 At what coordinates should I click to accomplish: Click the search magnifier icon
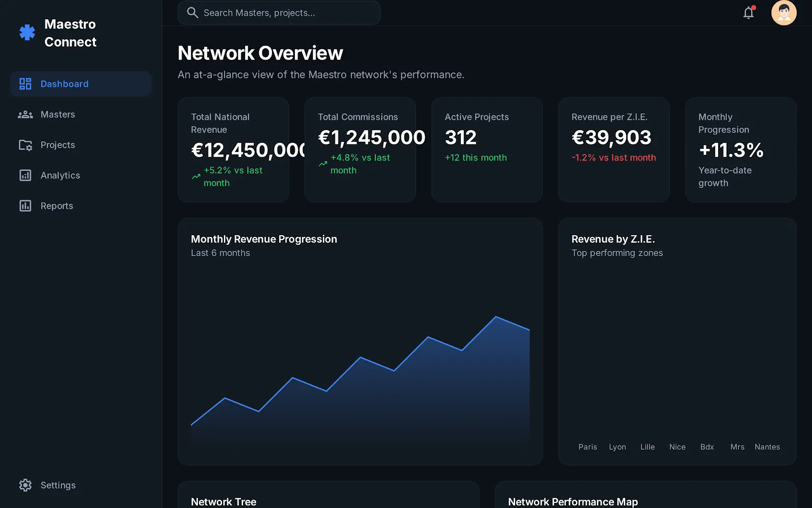[192, 13]
